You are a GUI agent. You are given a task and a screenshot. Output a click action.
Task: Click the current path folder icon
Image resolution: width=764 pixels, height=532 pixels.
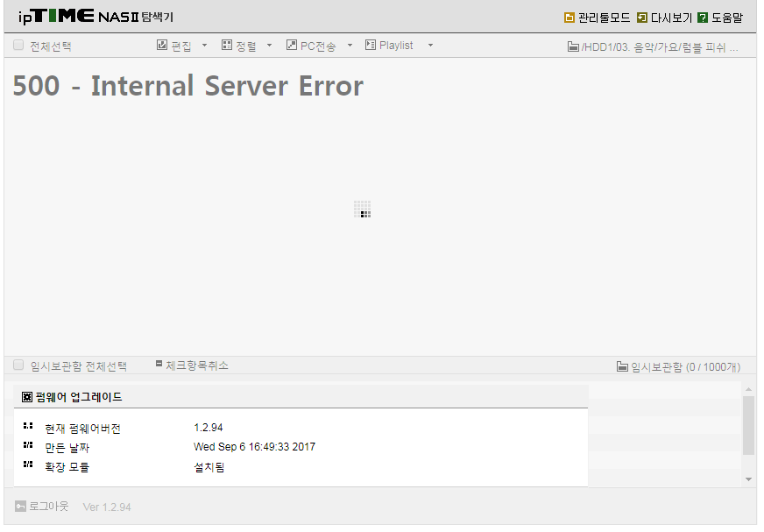[573, 46]
